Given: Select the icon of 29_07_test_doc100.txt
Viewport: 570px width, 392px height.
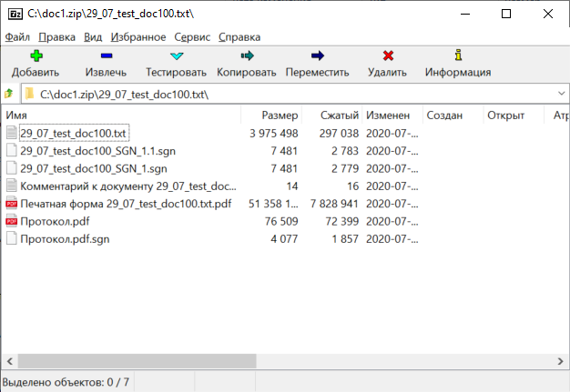Looking at the screenshot, I should [x=12, y=133].
